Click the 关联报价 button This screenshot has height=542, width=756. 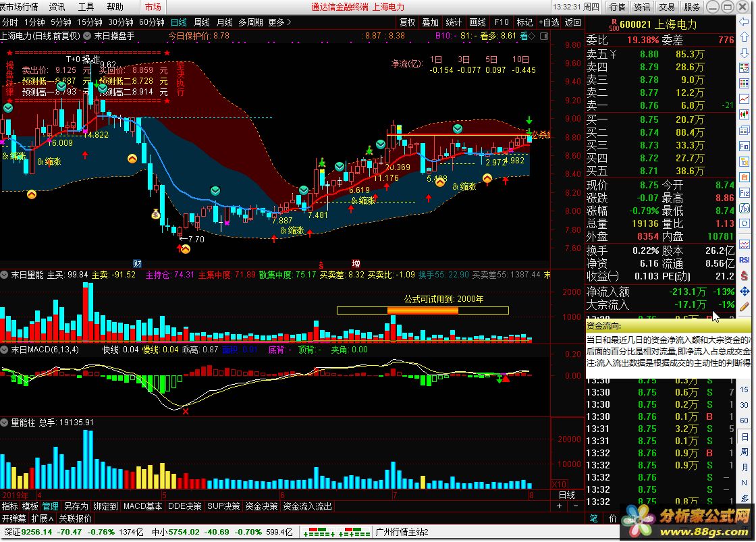click(75, 518)
